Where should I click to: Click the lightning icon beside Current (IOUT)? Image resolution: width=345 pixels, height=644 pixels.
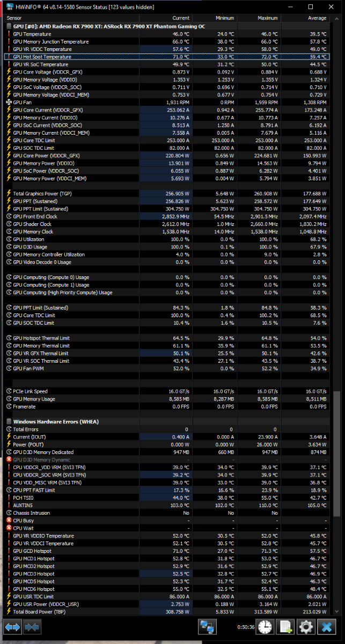coord(9,437)
